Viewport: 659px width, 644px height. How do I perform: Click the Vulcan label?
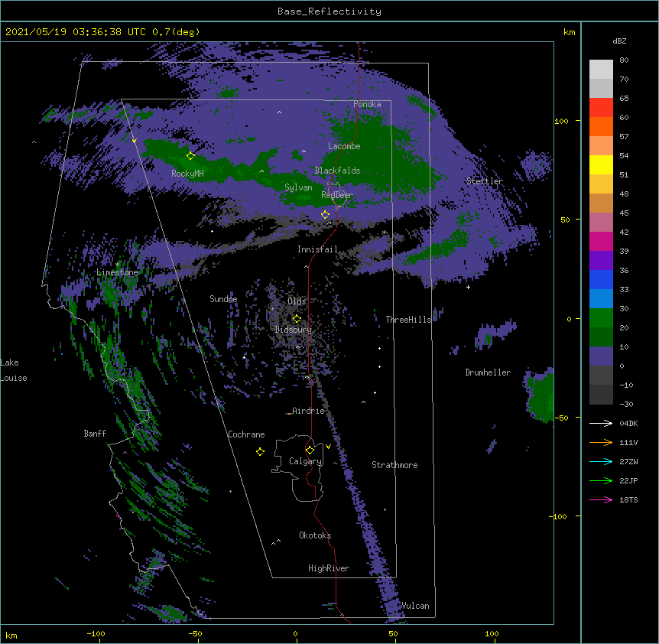(415, 606)
